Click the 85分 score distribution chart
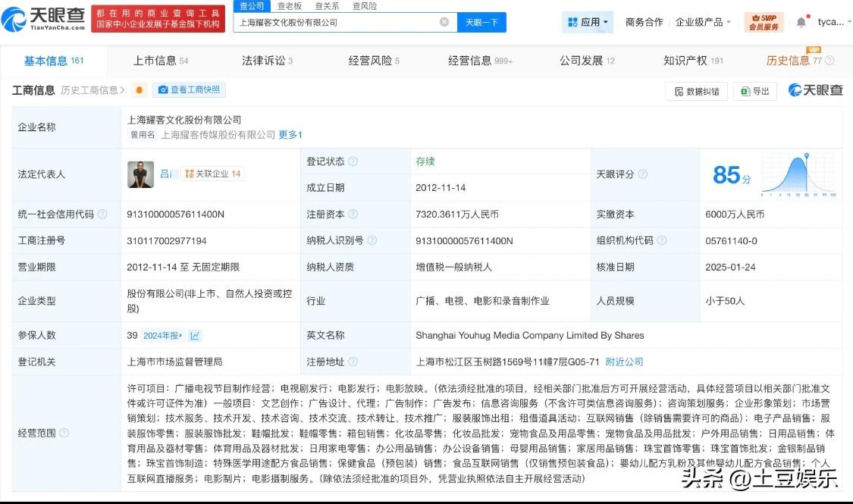The height and width of the screenshot is (504, 853). click(799, 174)
